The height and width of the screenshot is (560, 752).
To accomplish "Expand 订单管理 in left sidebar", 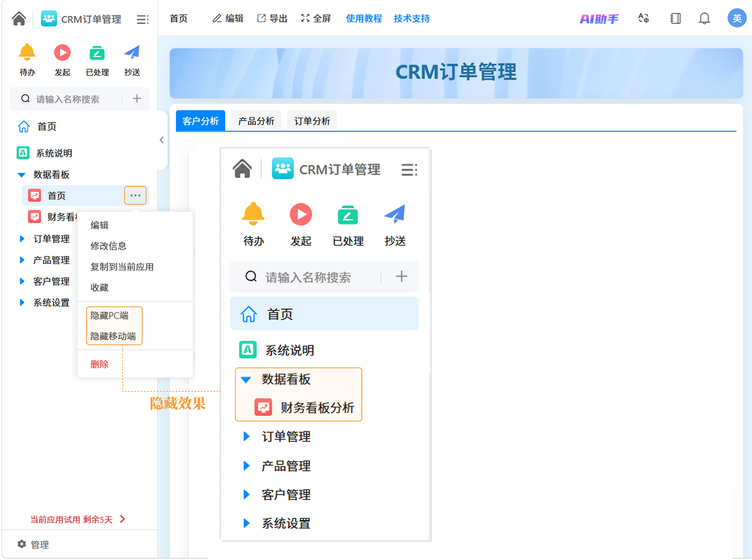I will (x=22, y=239).
